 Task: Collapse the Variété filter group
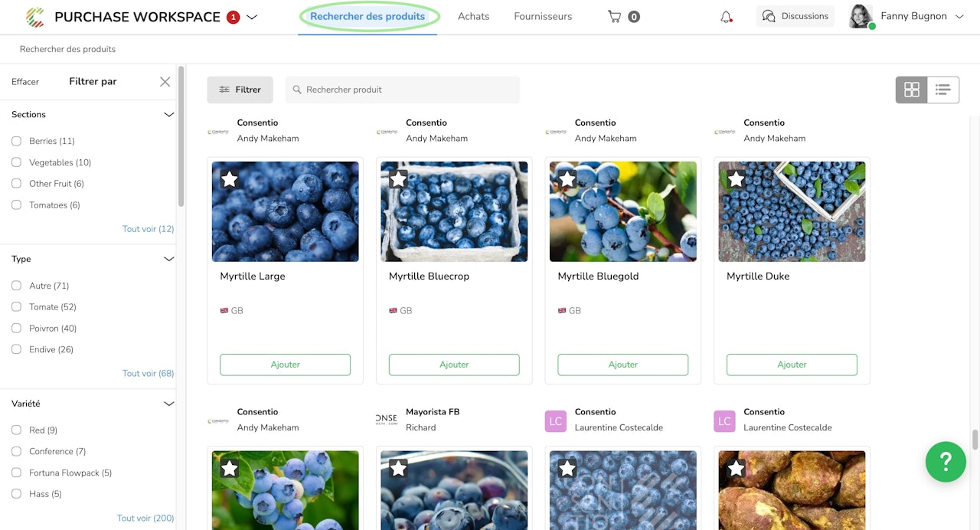(169, 404)
